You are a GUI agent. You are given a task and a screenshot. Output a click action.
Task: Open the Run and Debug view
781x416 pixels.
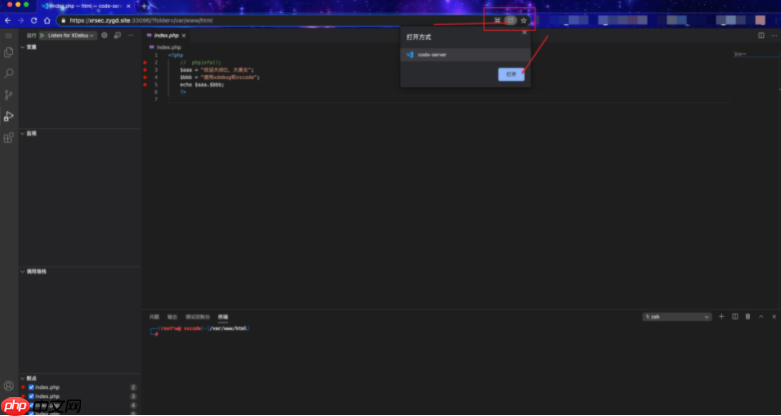(8, 116)
